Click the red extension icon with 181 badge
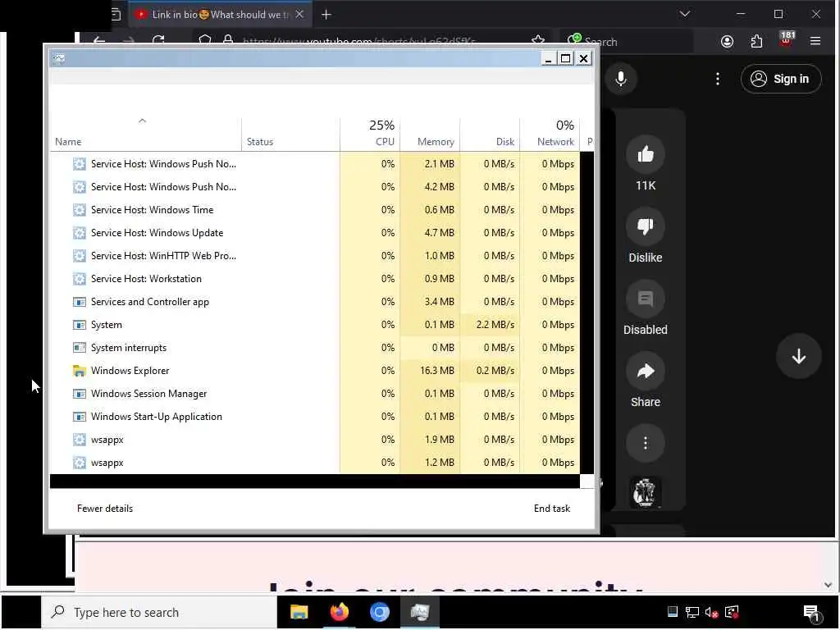The height and width of the screenshot is (630, 840). (x=786, y=39)
